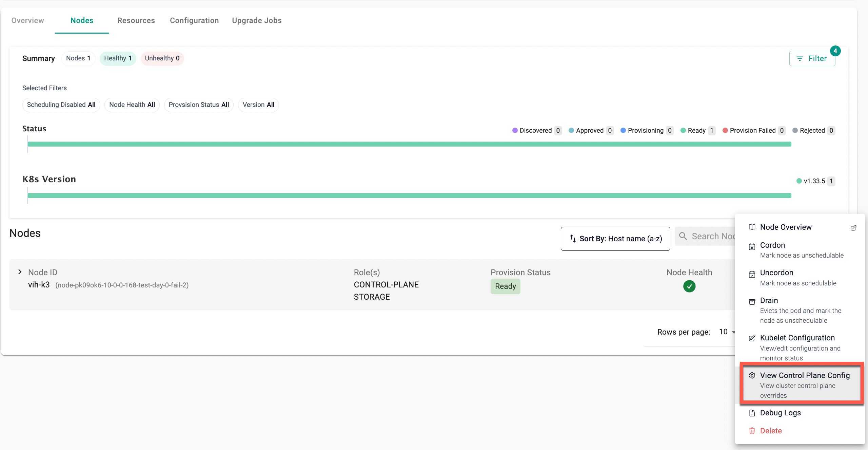Screen dimensions: 868x450
Task: Open Node Overview external link icon
Action: [x=853, y=228]
